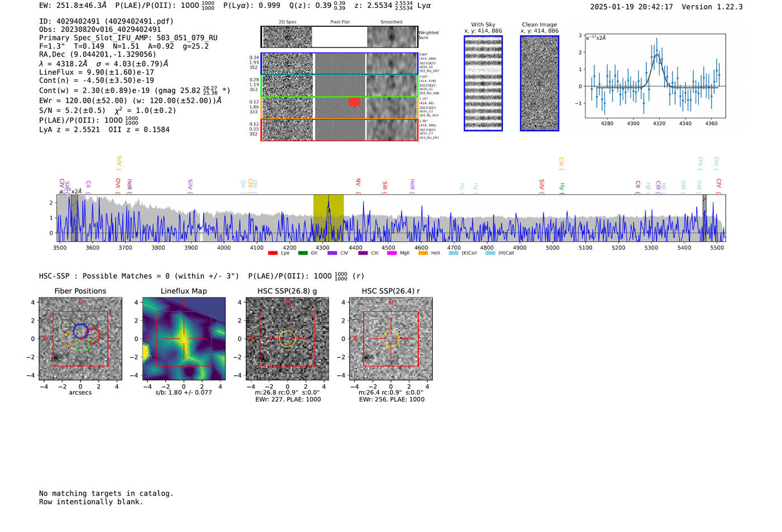Select the 2025-01-19 20:42:17 timestamp
782x532 pixels.
click(632, 7)
